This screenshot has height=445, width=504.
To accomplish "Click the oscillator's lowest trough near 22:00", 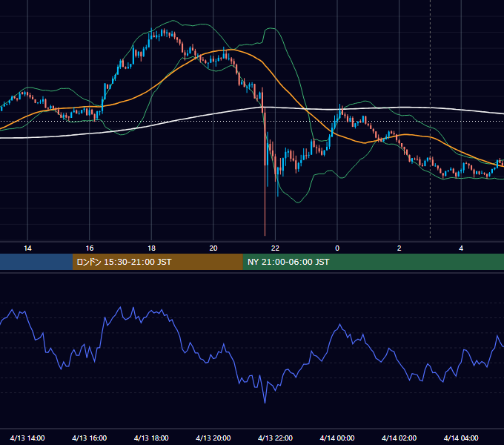I will pyautogui.click(x=265, y=402).
